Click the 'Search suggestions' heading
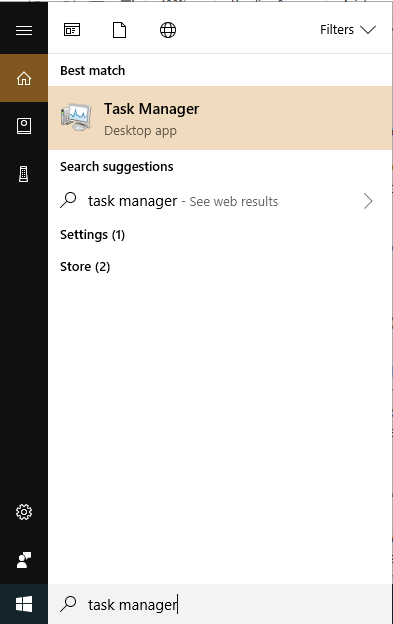 [117, 167]
